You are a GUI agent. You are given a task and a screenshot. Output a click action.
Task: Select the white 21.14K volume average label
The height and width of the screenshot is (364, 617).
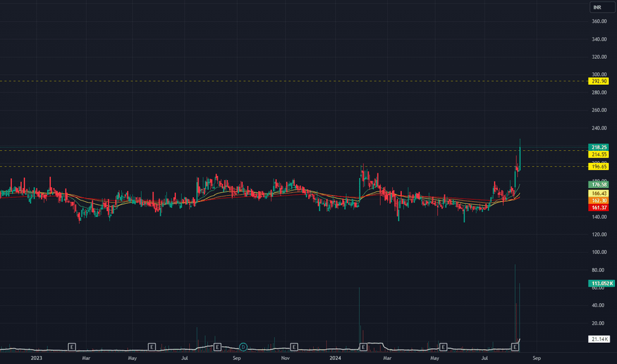(599, 339)
